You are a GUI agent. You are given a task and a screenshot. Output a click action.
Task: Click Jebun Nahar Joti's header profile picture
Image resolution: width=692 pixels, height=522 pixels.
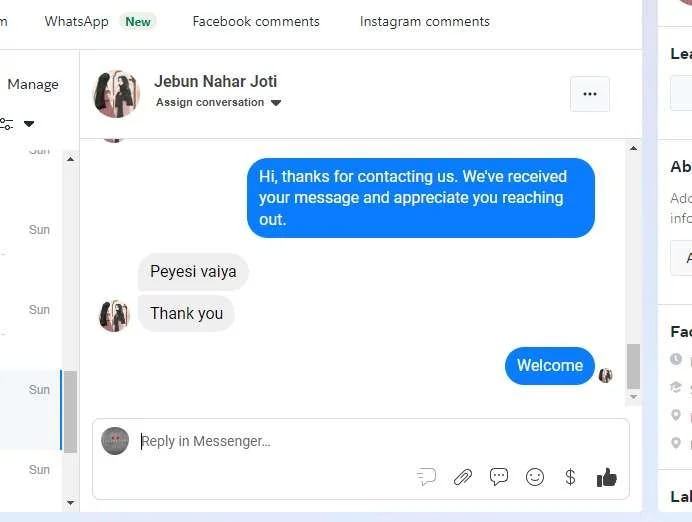(x=117, y=94)
